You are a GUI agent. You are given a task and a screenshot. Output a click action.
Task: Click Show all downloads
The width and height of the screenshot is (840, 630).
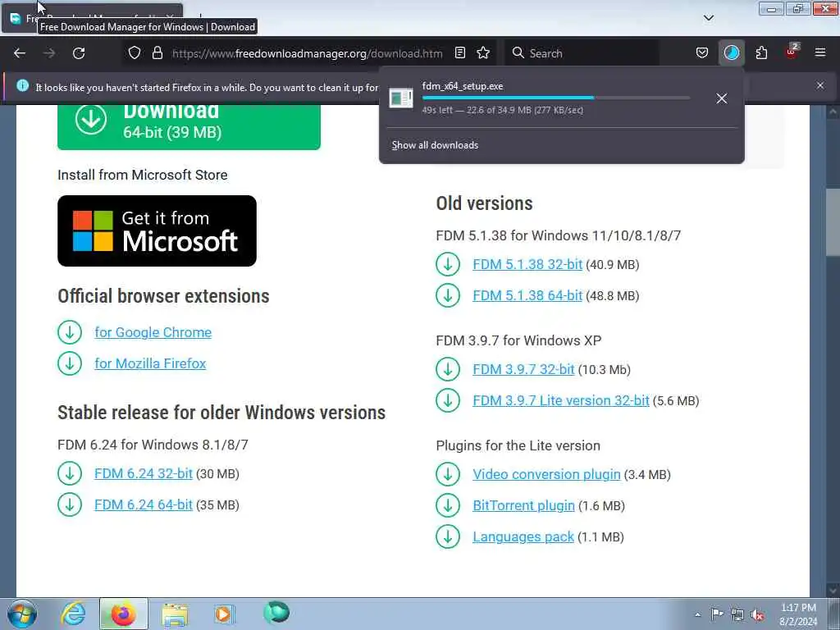[x=435, y=145]
